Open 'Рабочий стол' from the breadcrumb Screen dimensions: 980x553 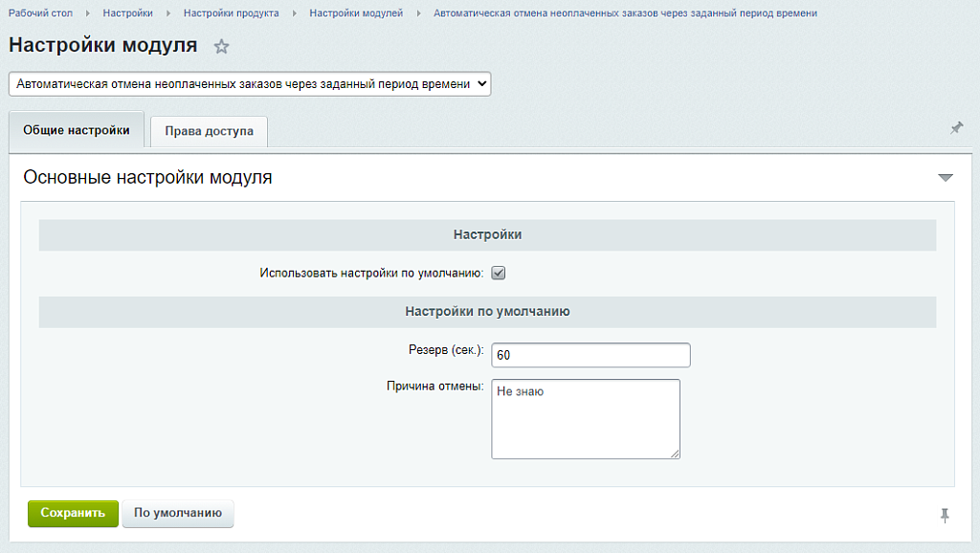click(x=41, y=13)
